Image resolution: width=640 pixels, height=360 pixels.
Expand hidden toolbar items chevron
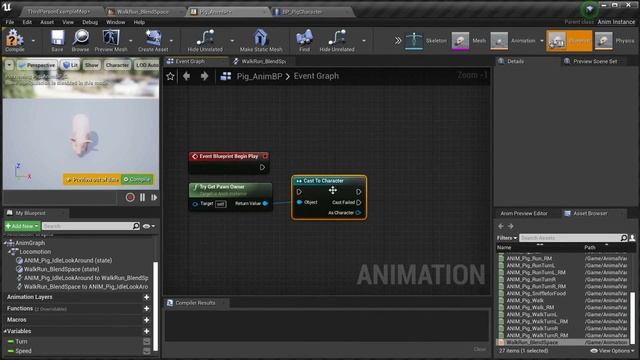[398, 40]
